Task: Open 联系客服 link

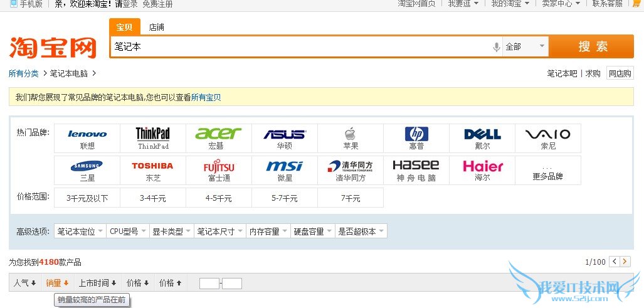Action: 608,4
